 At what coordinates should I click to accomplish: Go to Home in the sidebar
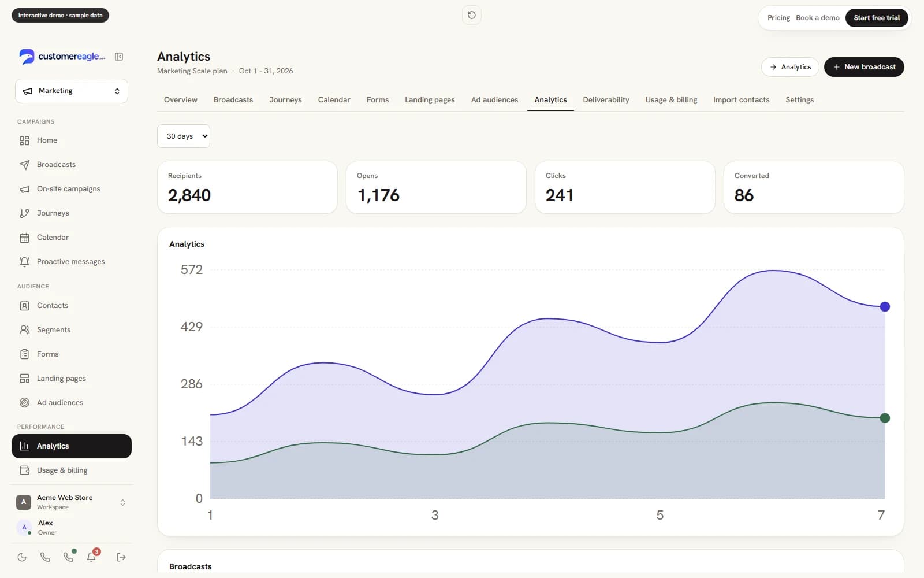point(72,140)
